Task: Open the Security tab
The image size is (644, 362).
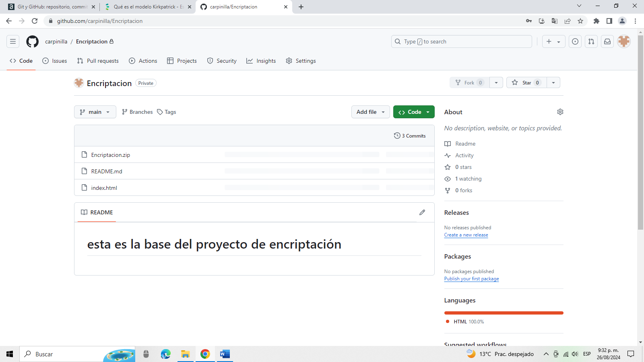Action: pos(222,61)
